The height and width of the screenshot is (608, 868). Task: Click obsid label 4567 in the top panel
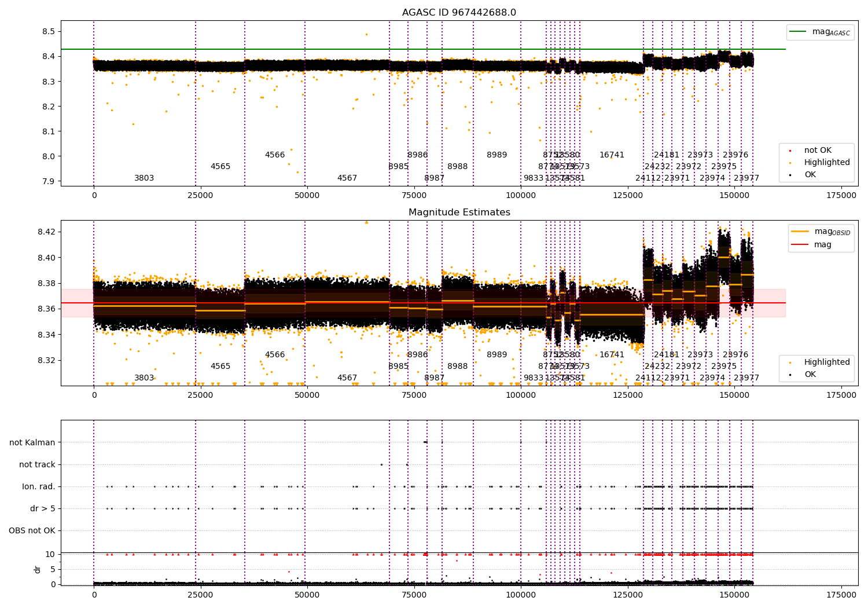pos(347,178)
